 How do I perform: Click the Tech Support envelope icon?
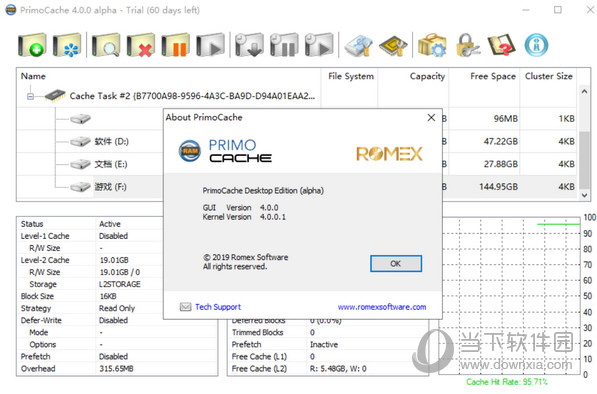tap(185, 307)
